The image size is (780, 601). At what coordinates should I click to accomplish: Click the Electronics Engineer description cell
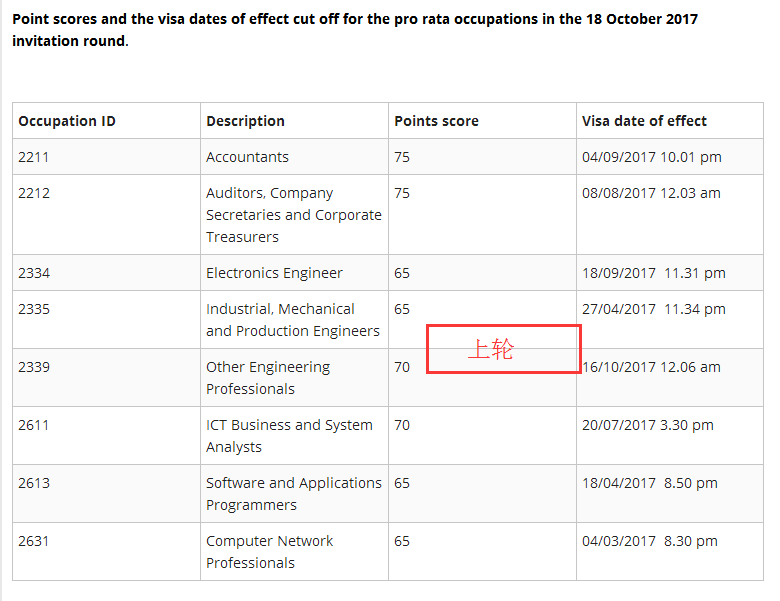click(x=274, y=273)
